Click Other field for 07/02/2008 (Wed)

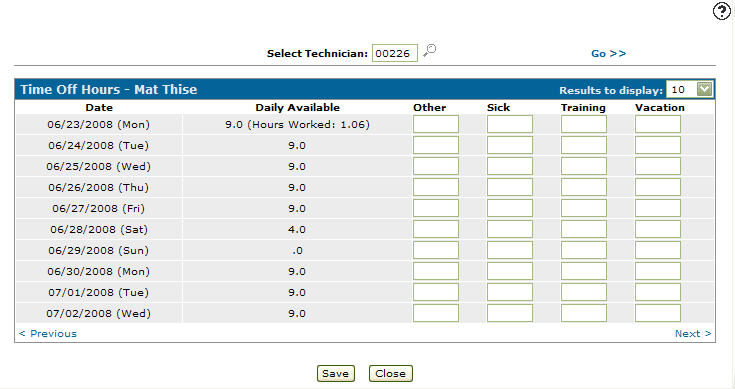tap(436, 314)
